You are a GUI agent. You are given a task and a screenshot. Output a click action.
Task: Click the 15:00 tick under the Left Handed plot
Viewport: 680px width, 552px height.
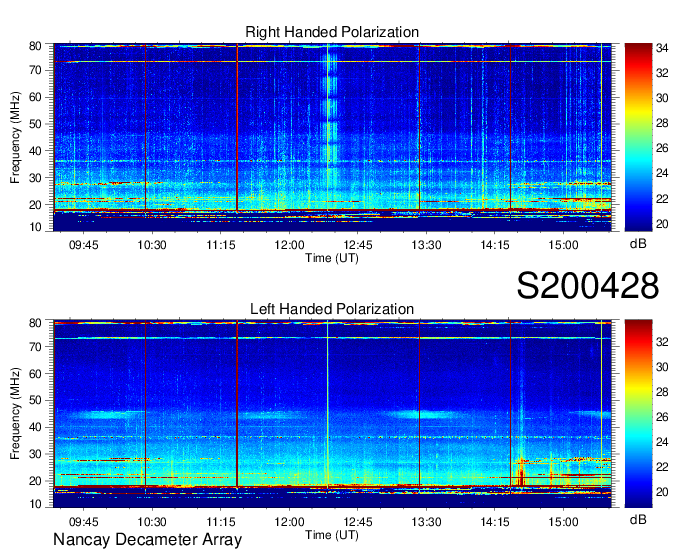point(563,522)
